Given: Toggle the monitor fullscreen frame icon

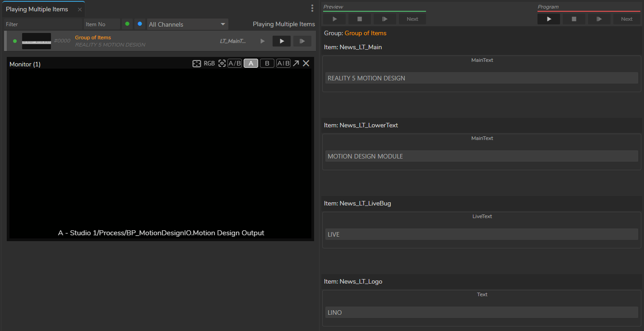Looking at the screenshot, I should [x=196, y=64].
